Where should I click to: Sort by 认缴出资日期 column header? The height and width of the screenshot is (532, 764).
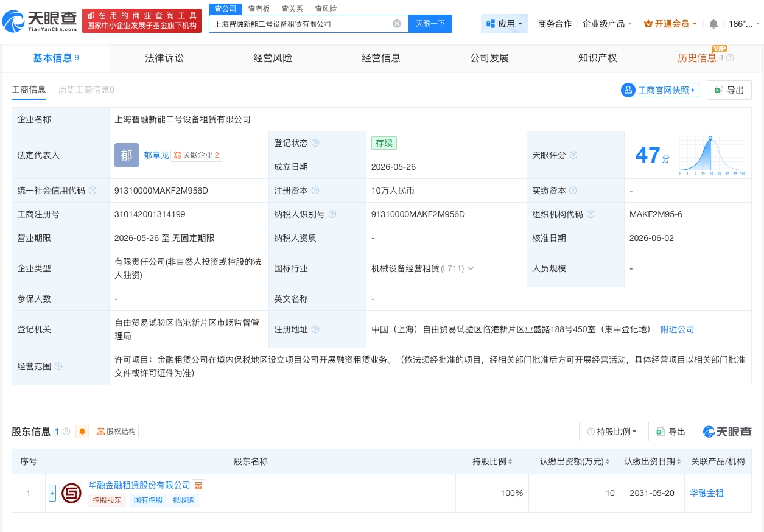653,461
